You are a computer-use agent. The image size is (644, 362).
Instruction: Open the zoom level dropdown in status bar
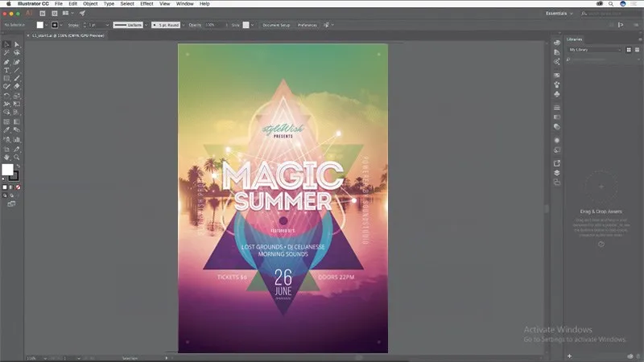coord(45,358)
